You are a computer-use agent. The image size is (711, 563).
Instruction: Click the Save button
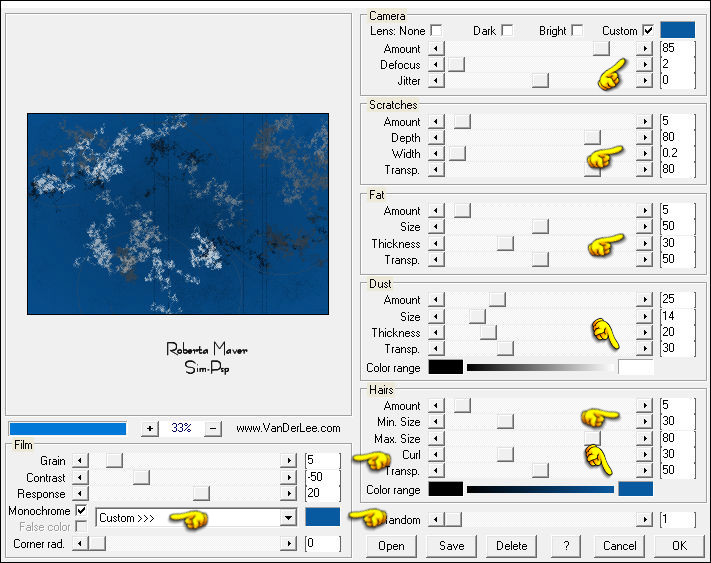click(452, 545)
